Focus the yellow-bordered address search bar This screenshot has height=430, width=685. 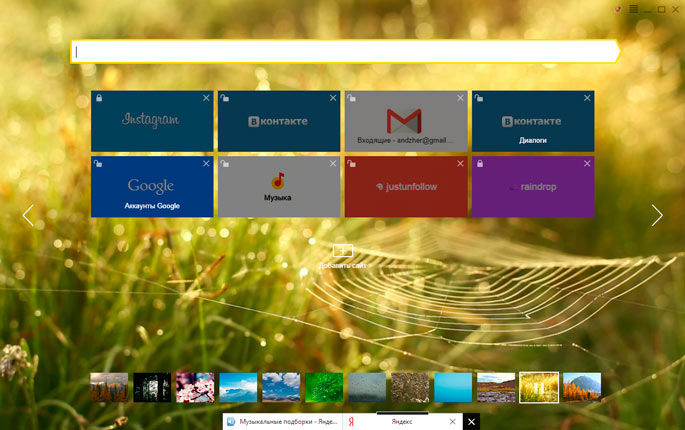point(345,52)
